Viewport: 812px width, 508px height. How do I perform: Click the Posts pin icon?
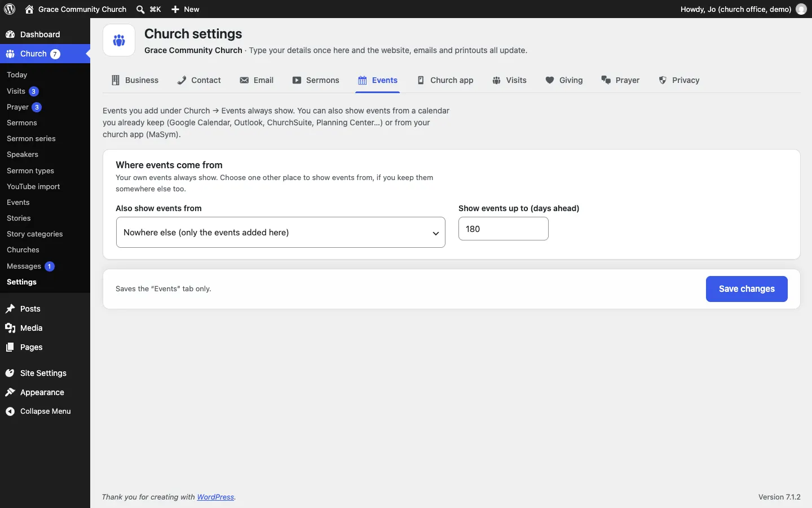point(10,309)
